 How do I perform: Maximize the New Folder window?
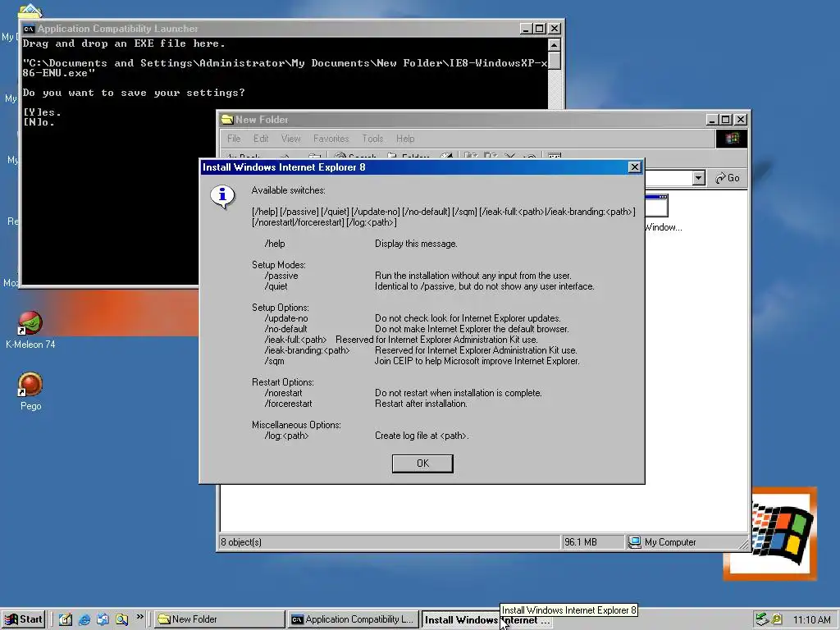tap(725, 120)
